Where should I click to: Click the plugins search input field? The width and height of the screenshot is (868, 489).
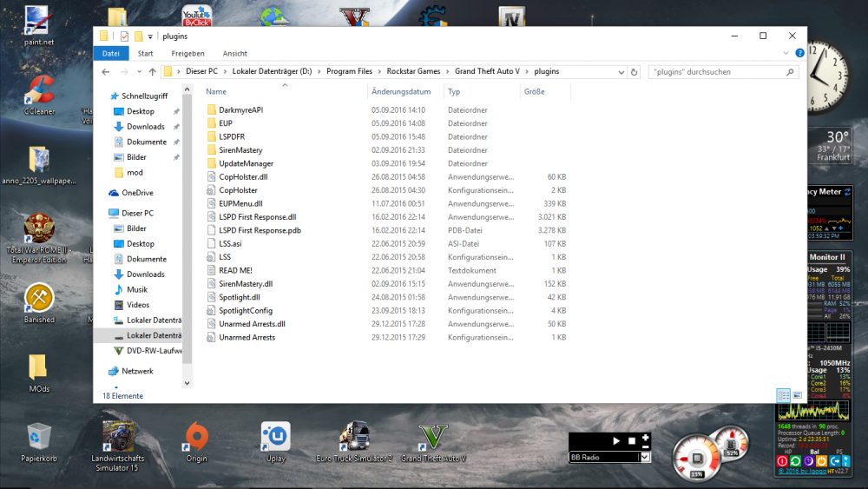[717, 72]
